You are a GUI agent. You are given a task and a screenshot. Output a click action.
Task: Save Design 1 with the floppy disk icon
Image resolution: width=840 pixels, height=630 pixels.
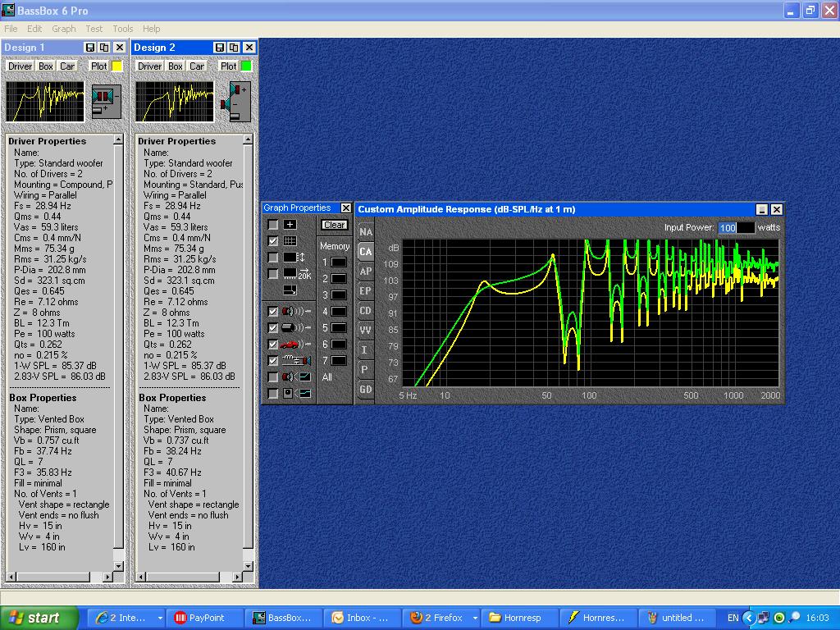[90, 48]
